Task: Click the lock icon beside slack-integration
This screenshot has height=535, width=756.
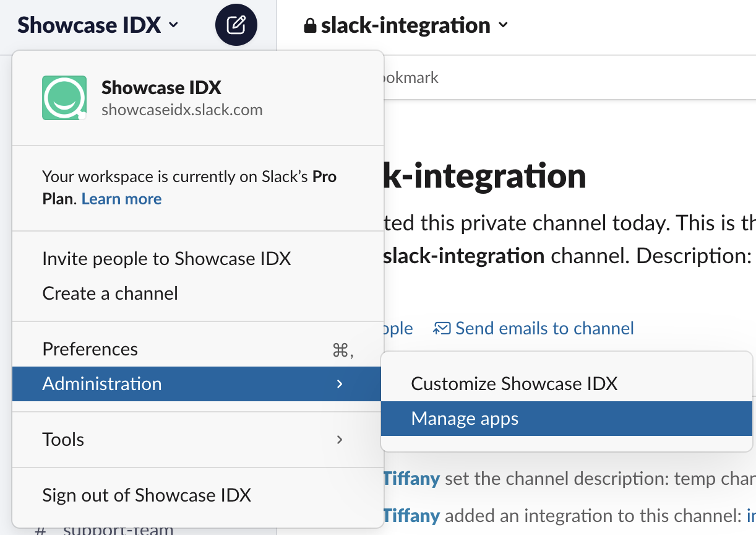Action: tap(310, 25)
